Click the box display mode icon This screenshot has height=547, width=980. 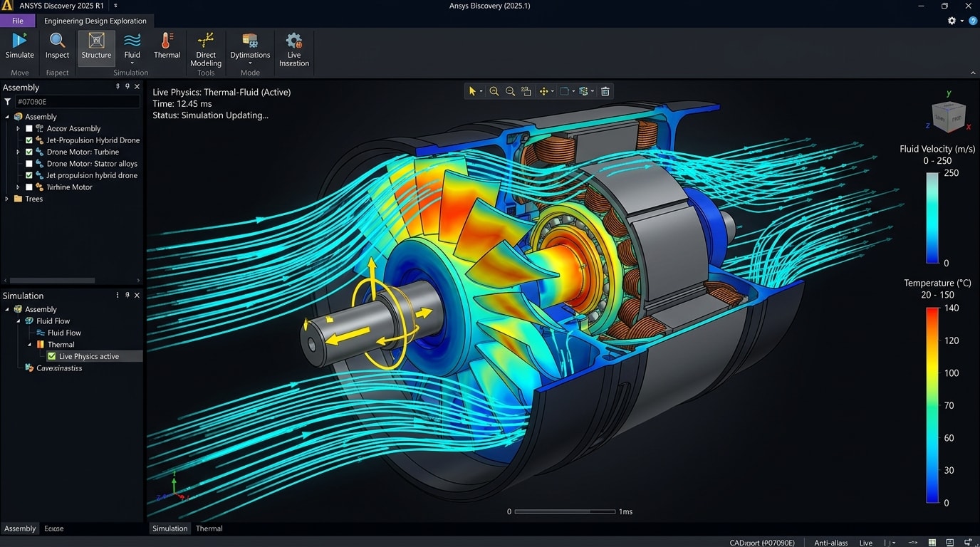click(x=564, y=91)
